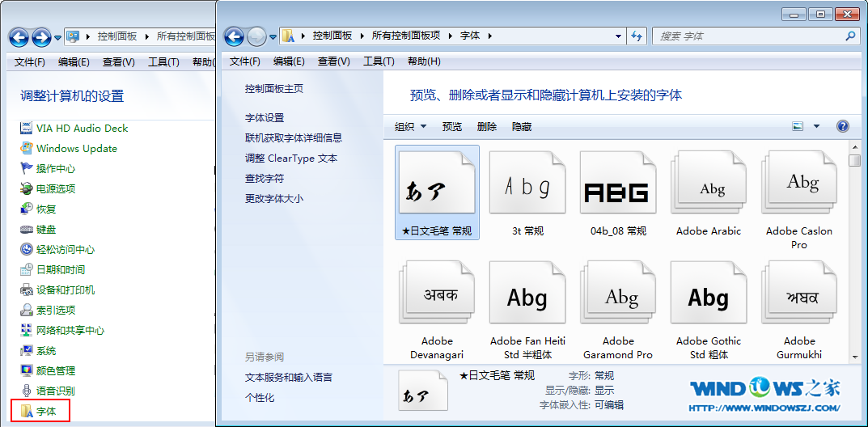Screen dimensions: 868x427
Task: Click the refresh button beside address bar
Action: pyautogui.click(x=637, y=36)
